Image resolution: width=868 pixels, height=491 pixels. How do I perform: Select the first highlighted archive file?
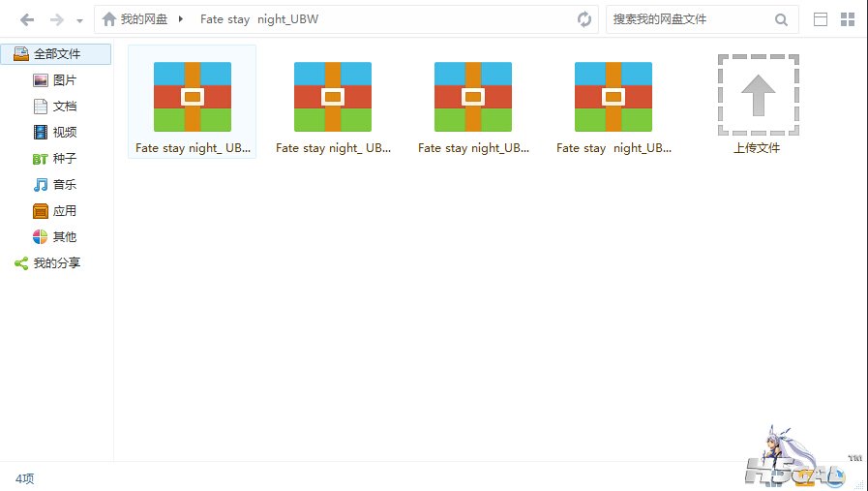[193, 102]
